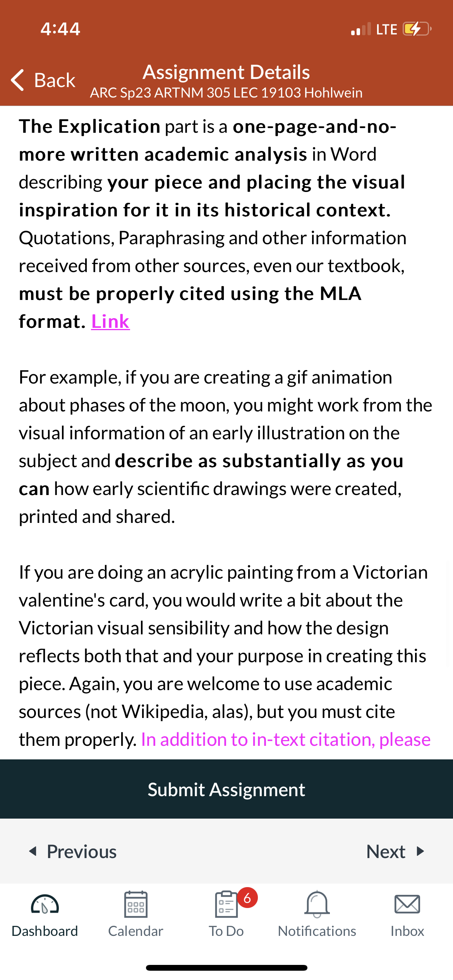
Task: Open the Calendar icon
Action: coord(136,904)
